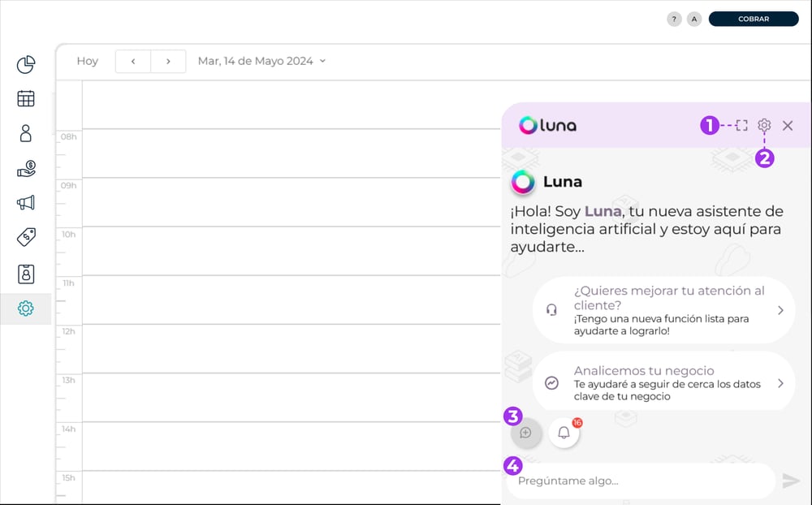812x505 pixels.
Task: Click the help question mark icon
Action: [674, 19]
